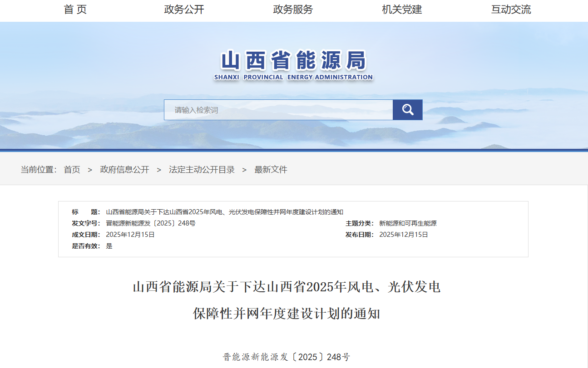Click the 新能源和可再生能源 subject category
The image size is (588, 368).
point(408,223)
